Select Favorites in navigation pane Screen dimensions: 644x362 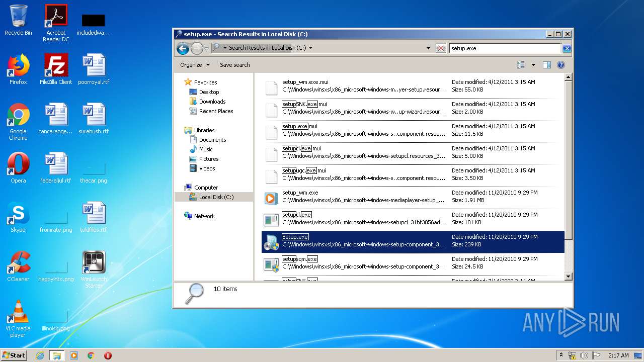click(x=205, y=82)
